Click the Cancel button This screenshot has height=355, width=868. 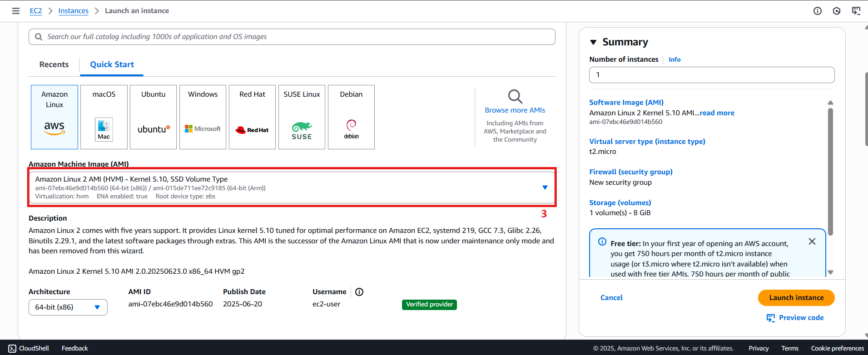point(611,298)
